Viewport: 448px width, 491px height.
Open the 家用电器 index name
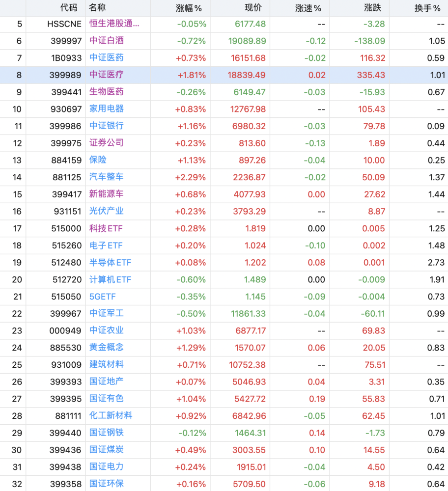coord(107,109)
